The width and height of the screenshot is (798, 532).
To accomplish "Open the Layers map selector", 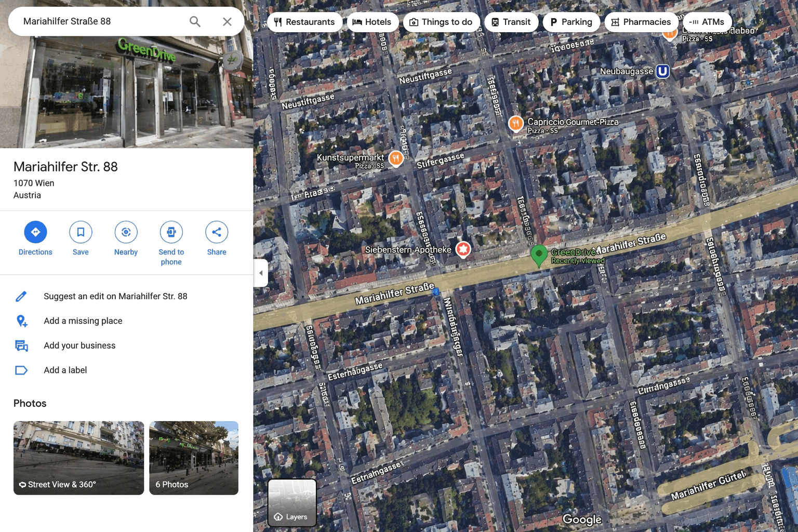I will [x=292, y=502].
